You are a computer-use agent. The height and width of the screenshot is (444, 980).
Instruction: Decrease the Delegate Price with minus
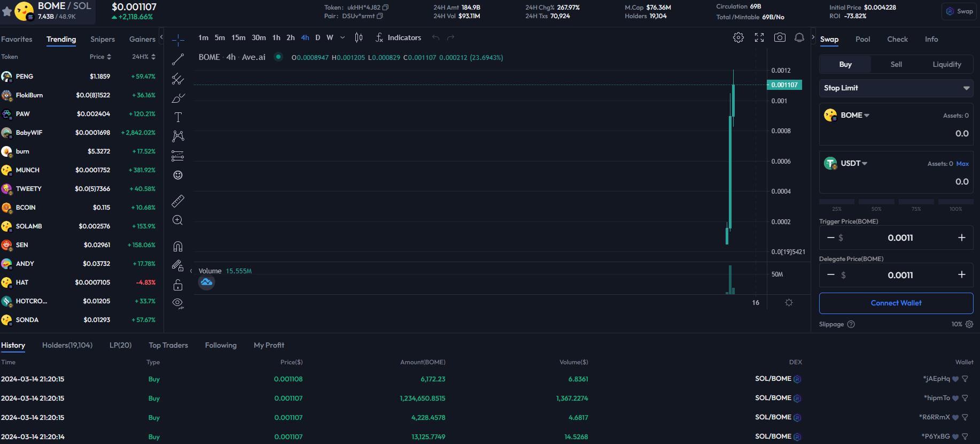coord(831,274)
